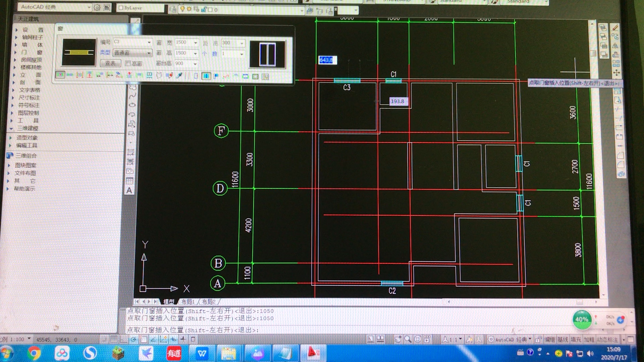Click the insert window mode icon
Screen dimensions: 644x362
[206, 76]
